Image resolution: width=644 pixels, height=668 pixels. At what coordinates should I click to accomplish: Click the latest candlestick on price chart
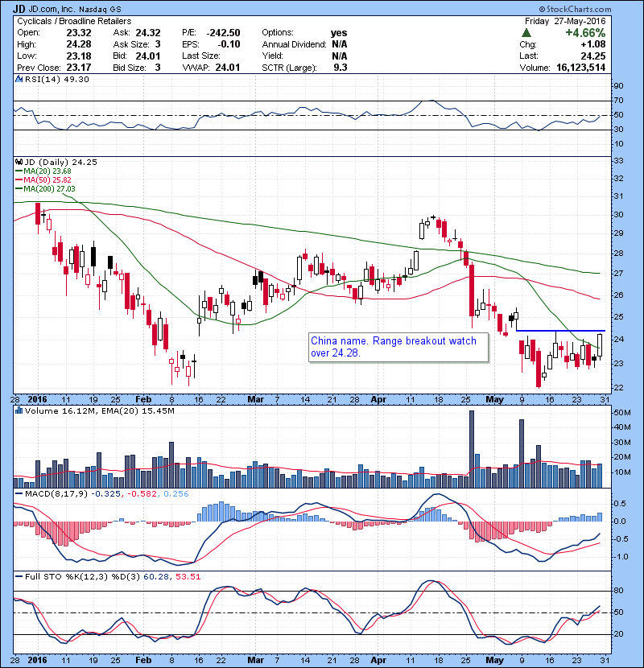point(600,347)
